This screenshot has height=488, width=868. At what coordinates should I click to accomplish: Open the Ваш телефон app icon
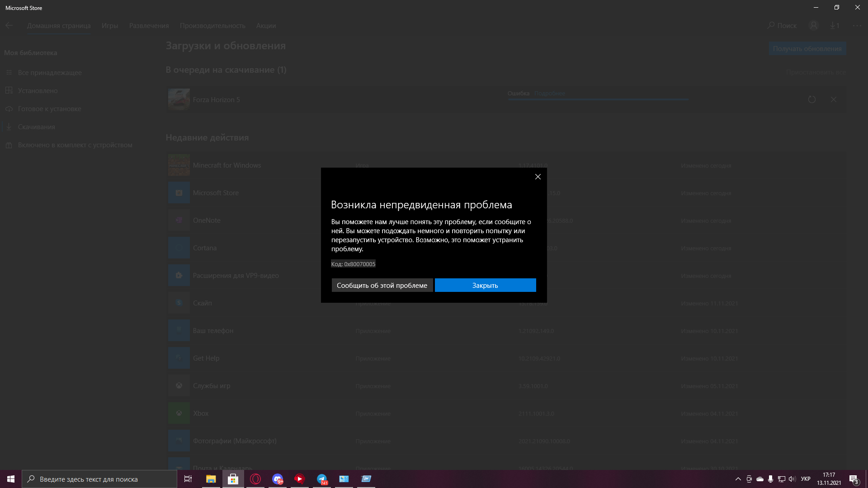pos(179,331)
